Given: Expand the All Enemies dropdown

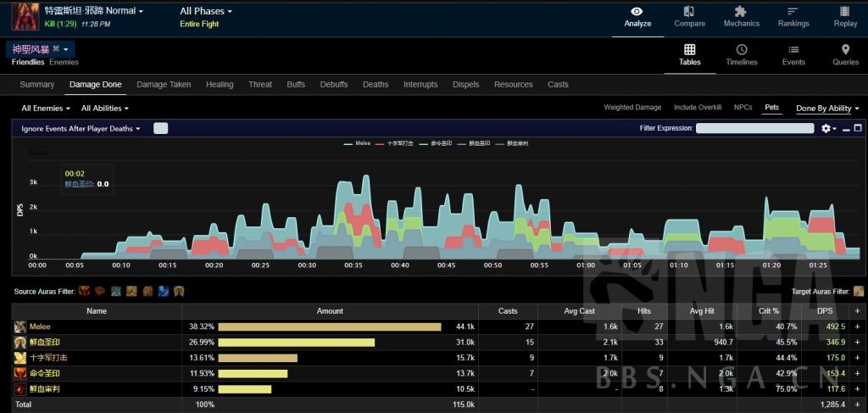Looking at the screenshot, I should (x=46, y=109).
